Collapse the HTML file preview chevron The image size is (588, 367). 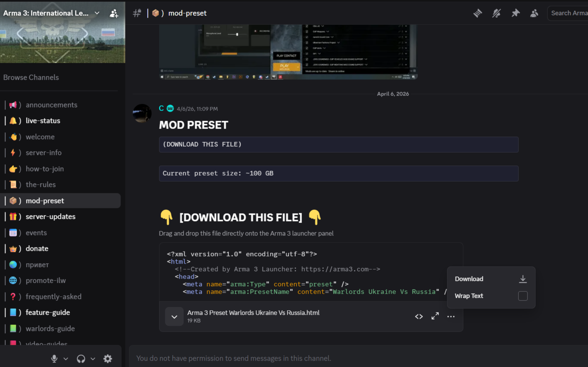click(174, 317)
